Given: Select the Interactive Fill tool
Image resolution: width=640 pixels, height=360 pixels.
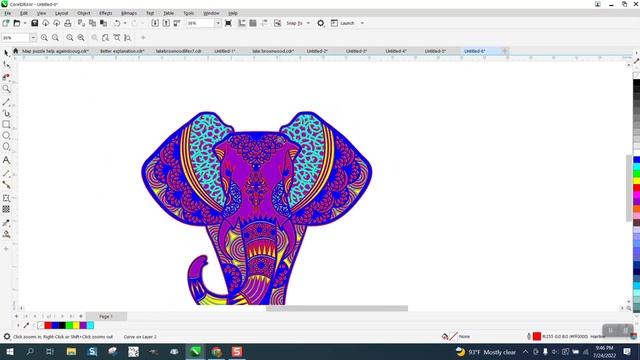Looking at the screenshot, I should tap(6, 234).
